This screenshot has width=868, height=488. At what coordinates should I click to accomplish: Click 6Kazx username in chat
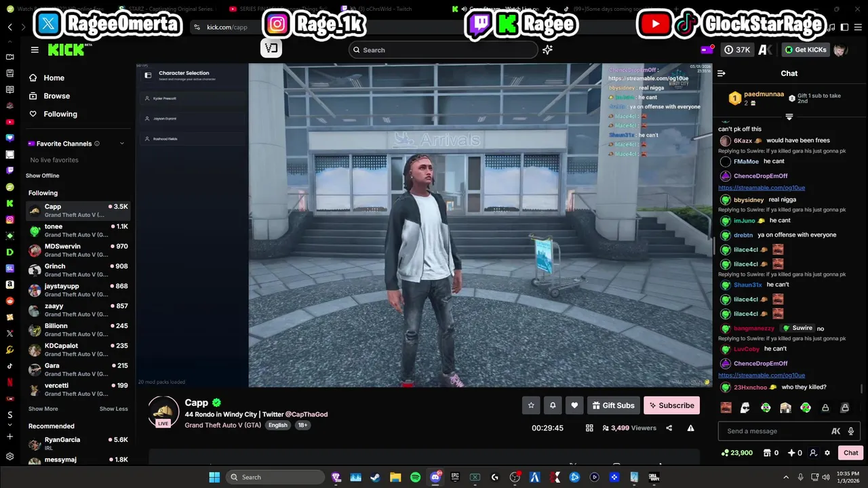tap(743, 140)
